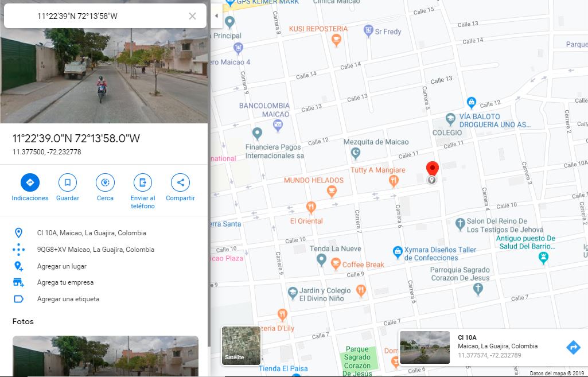The image size is (588, 377).
Task: Search nearby with the Cerca icon
Action: 105,182
